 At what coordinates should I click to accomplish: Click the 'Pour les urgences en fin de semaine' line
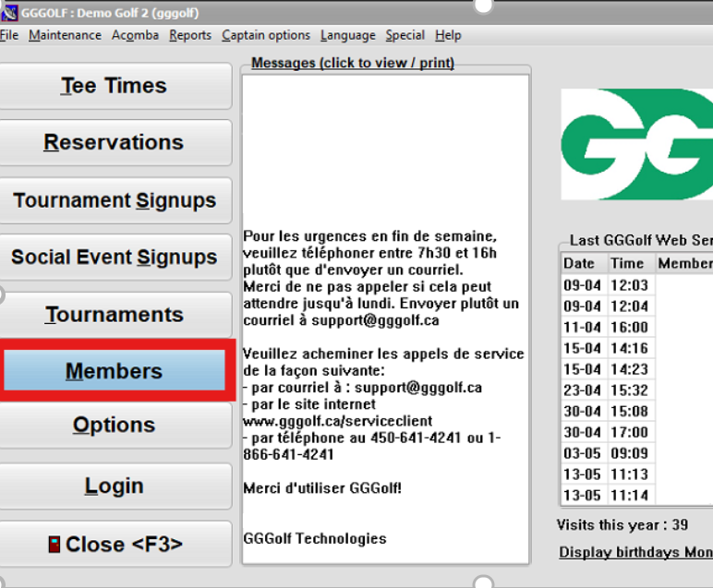point(369,236)
